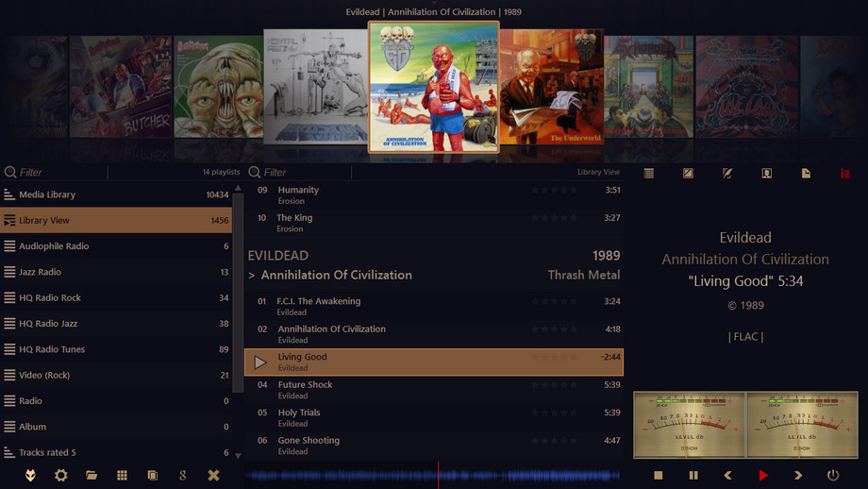This screenshot has height=489, width=868.
Task: Select track 06 Gone Shooting
Action: coord(434,446)
